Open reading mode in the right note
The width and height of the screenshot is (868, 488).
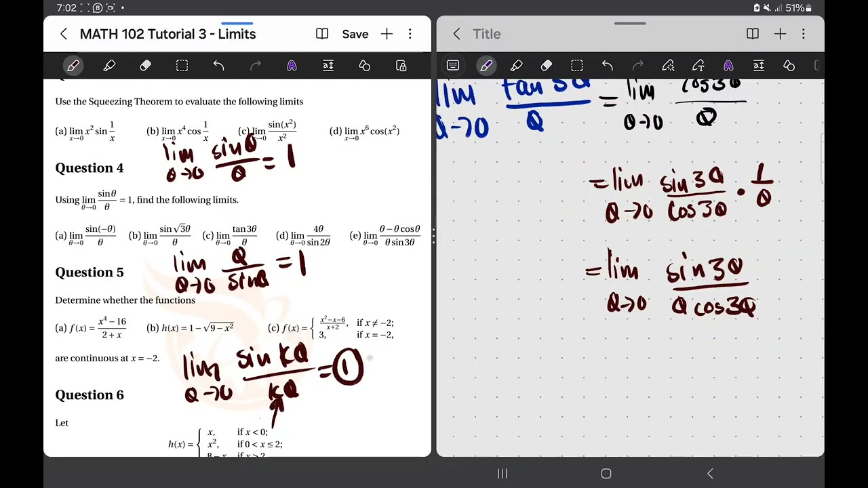753,34
